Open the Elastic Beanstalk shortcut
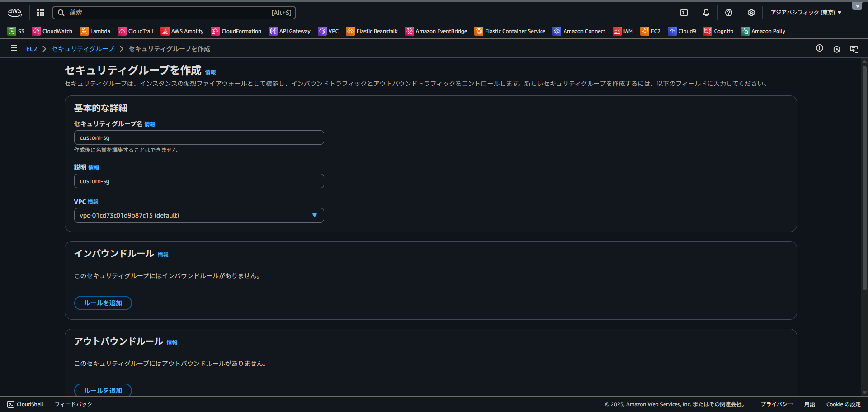 pyautogui.click(x=372, y=31)
